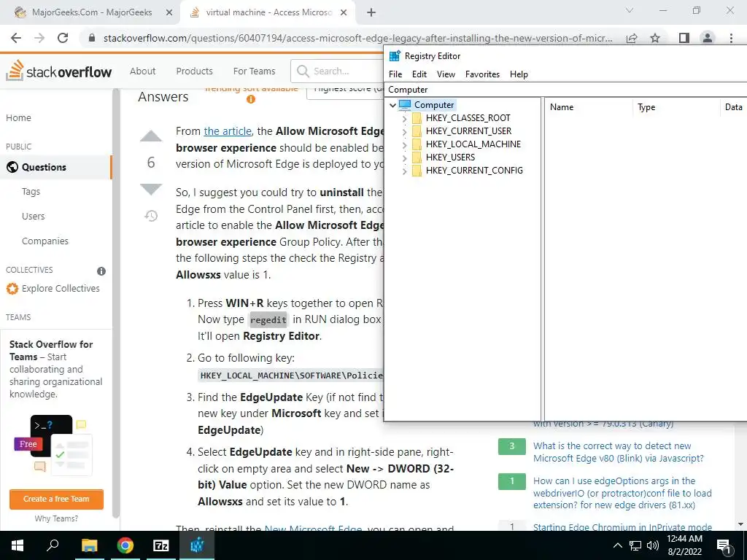Open Registry Editor Favorites menu
This screenshot has width=747, height=560.
(x=482, y=74)
